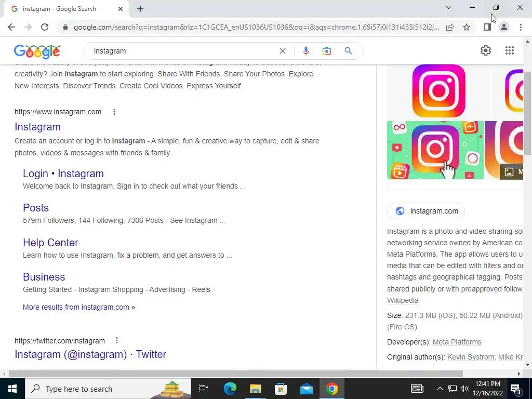Open notification center in system tray
Image resolution: width=532 pixels, height=399 pixels.
pyautogui.click(x=516, y=389)
